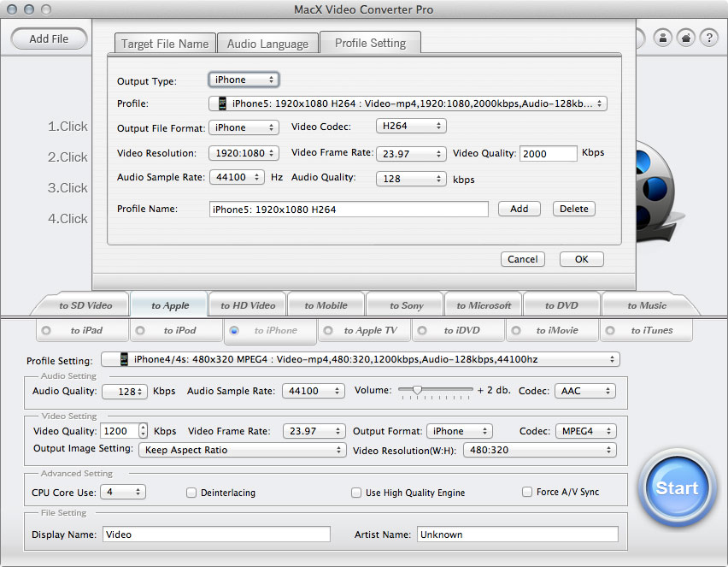Adjust the Volume slider
The height and width of the screenshot is (567, 728).
click(x=417, y=390)
